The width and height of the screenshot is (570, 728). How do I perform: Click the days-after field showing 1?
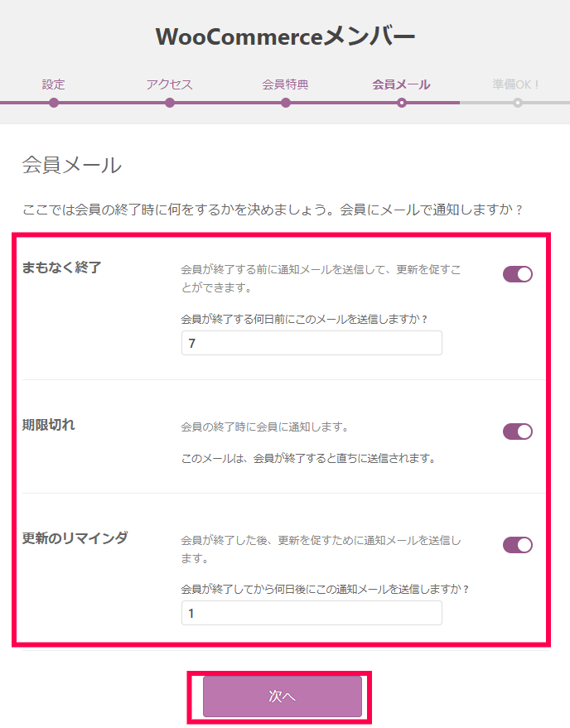coord(312,614)
